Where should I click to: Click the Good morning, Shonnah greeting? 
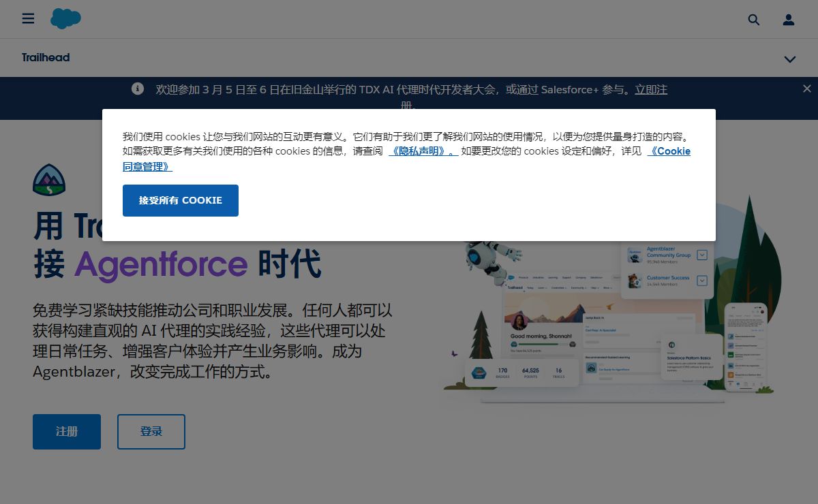[x=541, y=336]
